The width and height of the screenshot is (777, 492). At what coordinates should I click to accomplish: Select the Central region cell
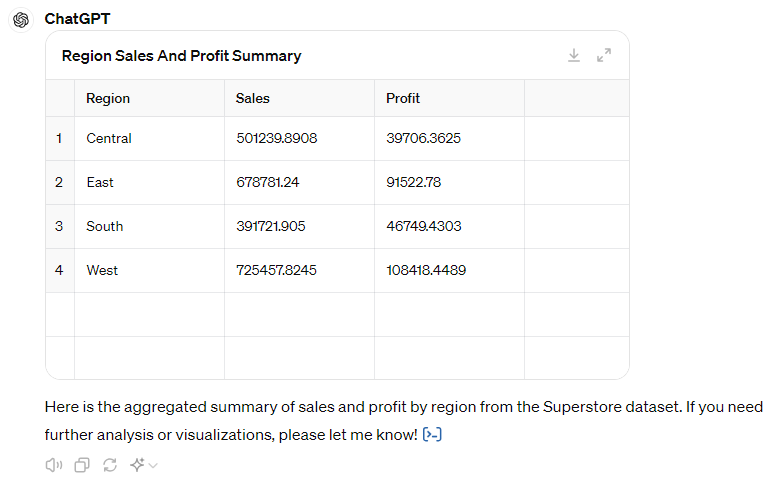pos(109,138)
